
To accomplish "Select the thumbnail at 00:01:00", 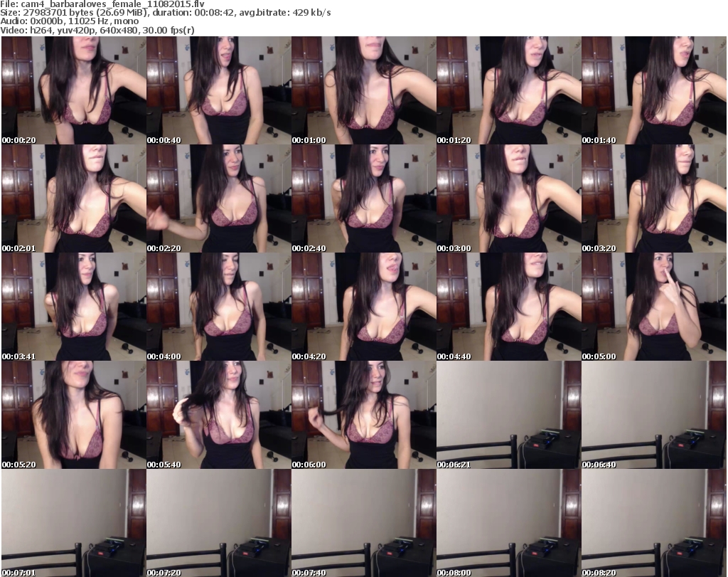I will 363,90.
